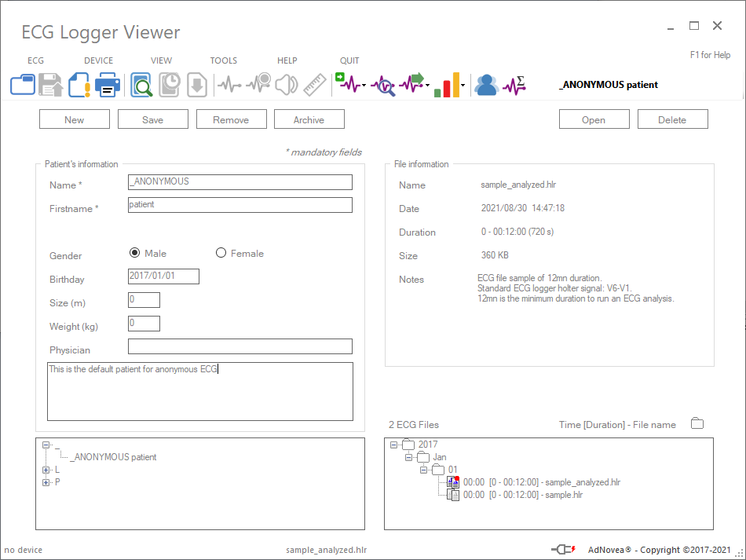Click the Size (m) input field
746x560 pixels.
(144, 300)
